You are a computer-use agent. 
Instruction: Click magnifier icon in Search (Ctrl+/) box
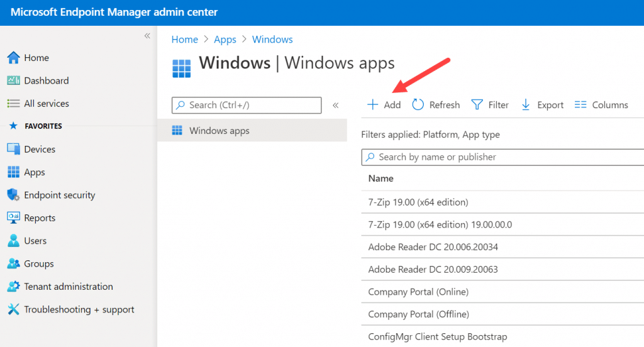pos(180,105)
